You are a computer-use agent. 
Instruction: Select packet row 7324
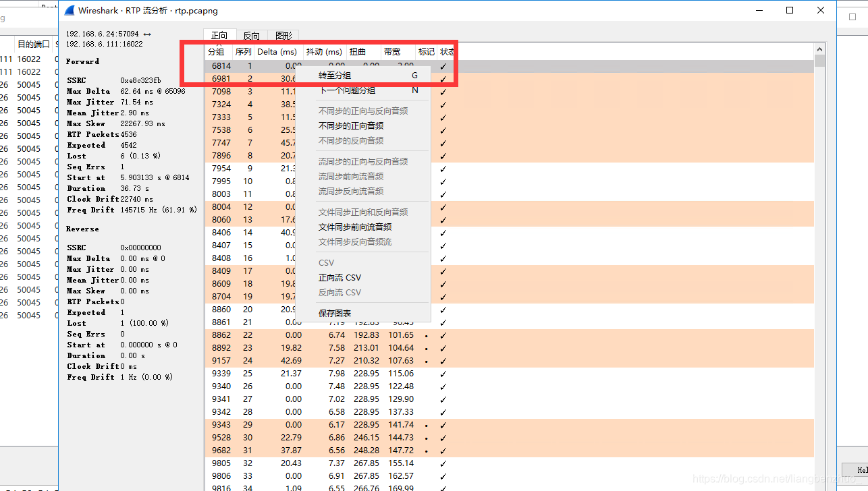[510, 105]
